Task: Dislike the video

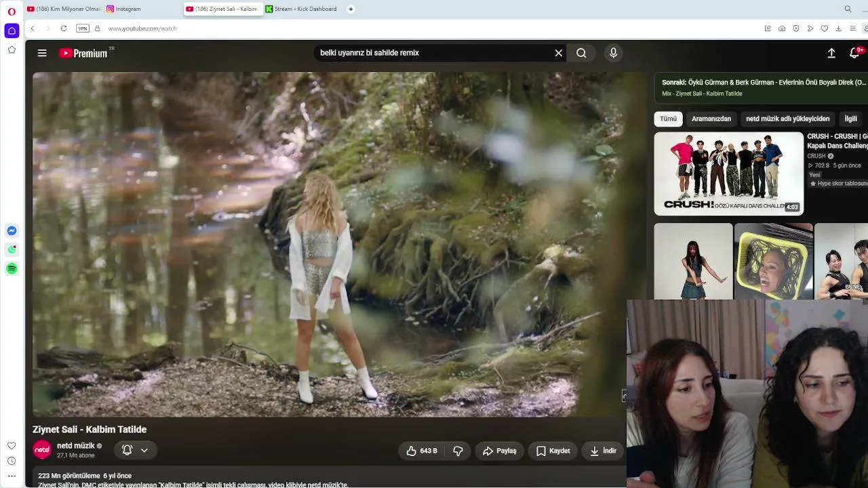Action: click(458, 451)
